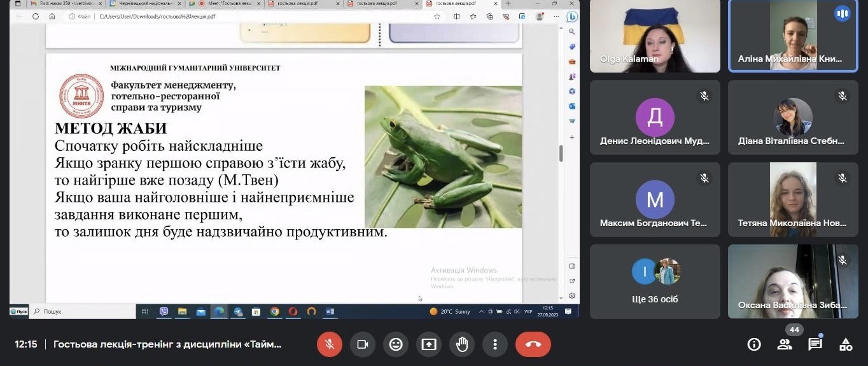The width and height of the screenshot is (868, 366).
Task: Raise hand in the meeting
Action: pyautogui.click(x=462, y=344)
